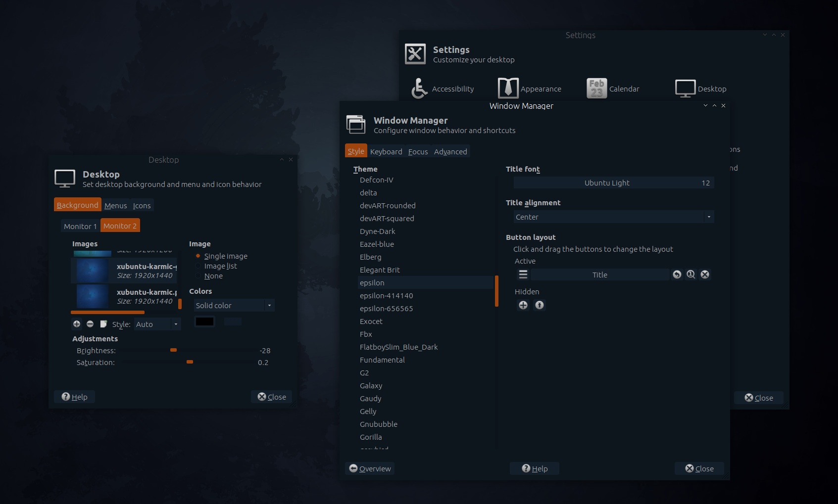The height and width of the screenshot is (504, 838).
Task: Click Close in Desktop dialog
Action: (272, 397)
